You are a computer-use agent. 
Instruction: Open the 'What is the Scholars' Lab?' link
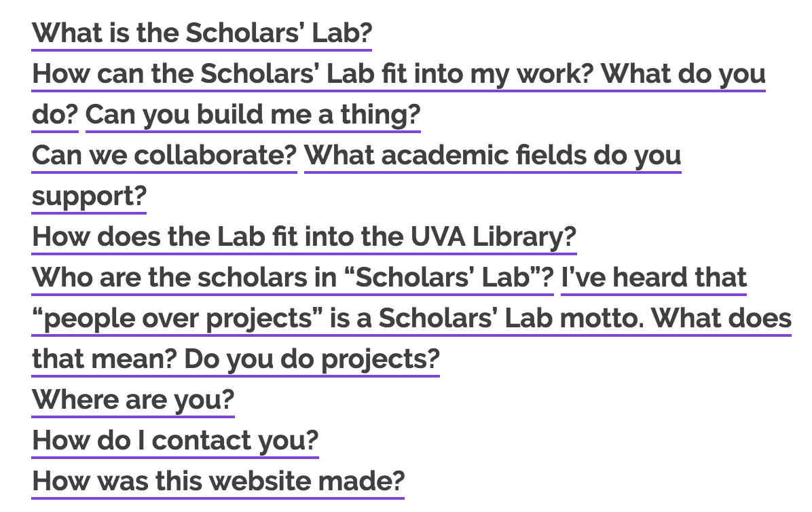point(202,33)
